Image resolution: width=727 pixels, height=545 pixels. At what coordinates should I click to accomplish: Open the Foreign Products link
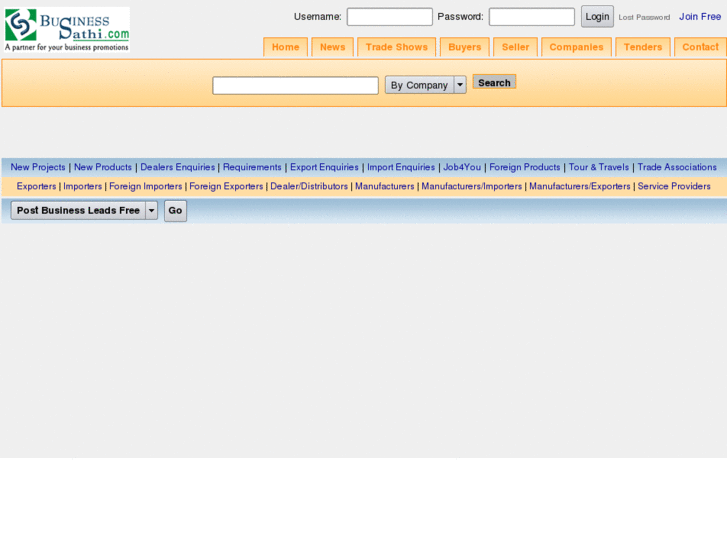tap(525, 167)
